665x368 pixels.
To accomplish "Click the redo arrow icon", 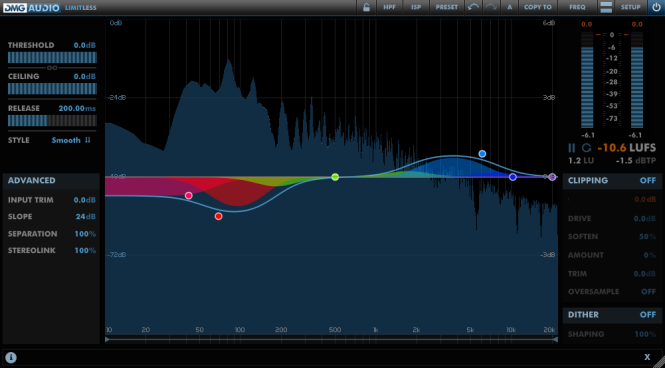I will [x=491, y=7].
